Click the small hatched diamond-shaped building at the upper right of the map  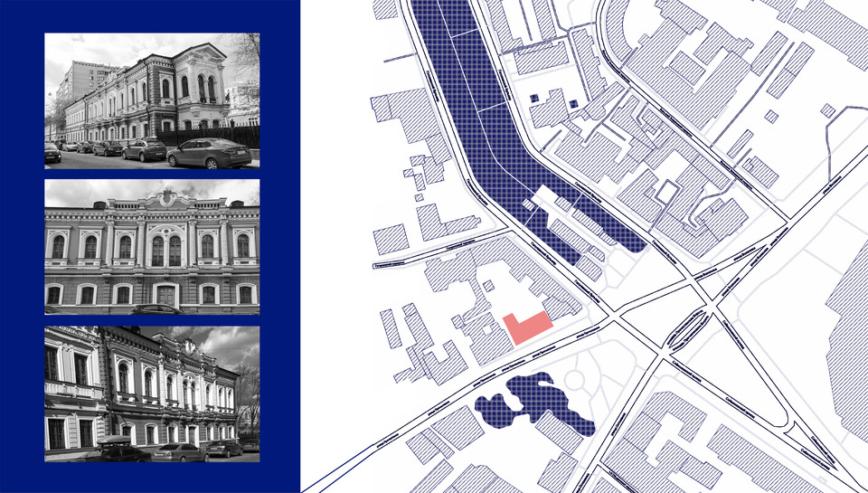(828, 110)
